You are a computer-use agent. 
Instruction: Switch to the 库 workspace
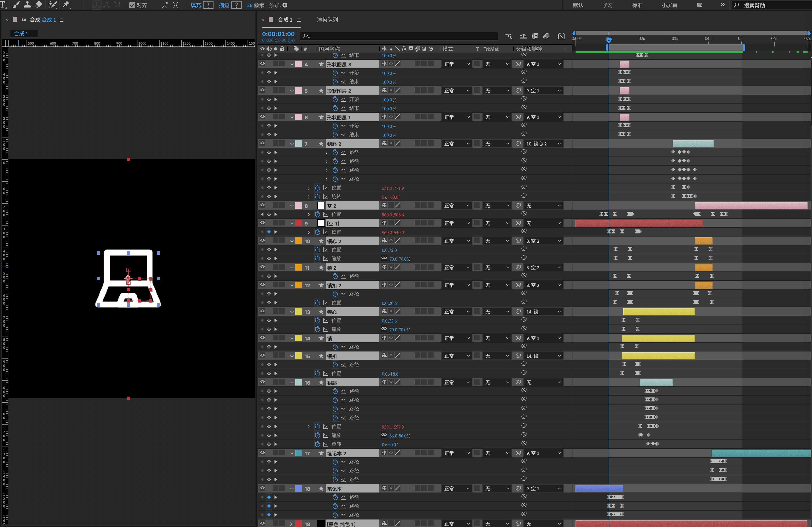pyautogui.click(x=699, y=5)
